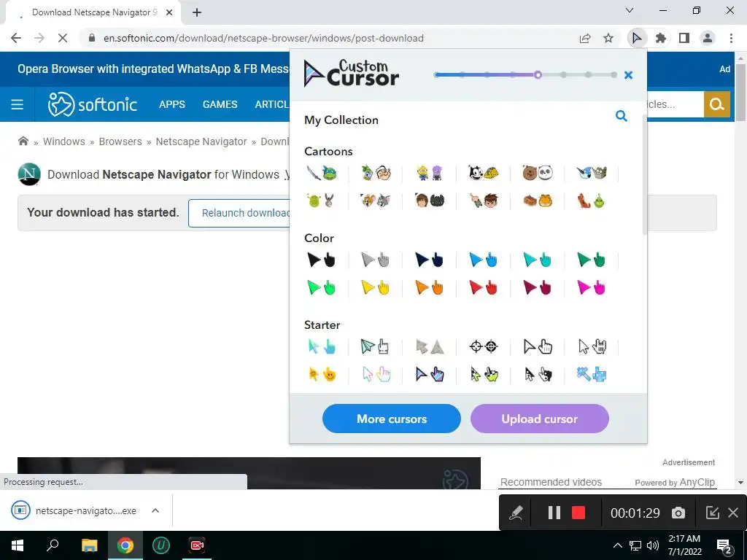Open File Explorer from taskbar
This screenshot has width=747, height=560.
point(89,545)
